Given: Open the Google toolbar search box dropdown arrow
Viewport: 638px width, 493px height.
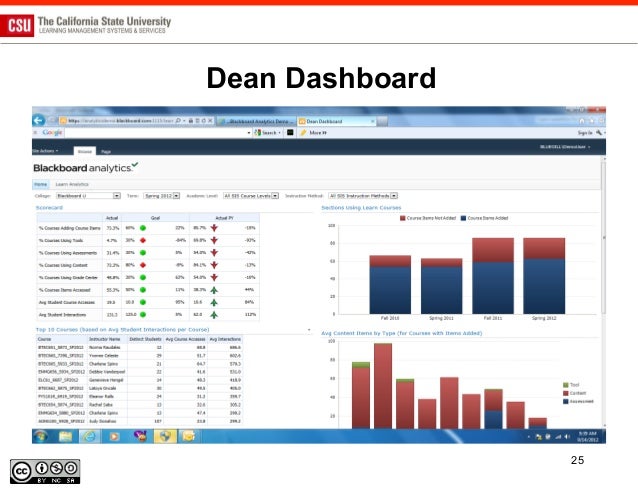Looking at the screenshot, I should (249, 133).
